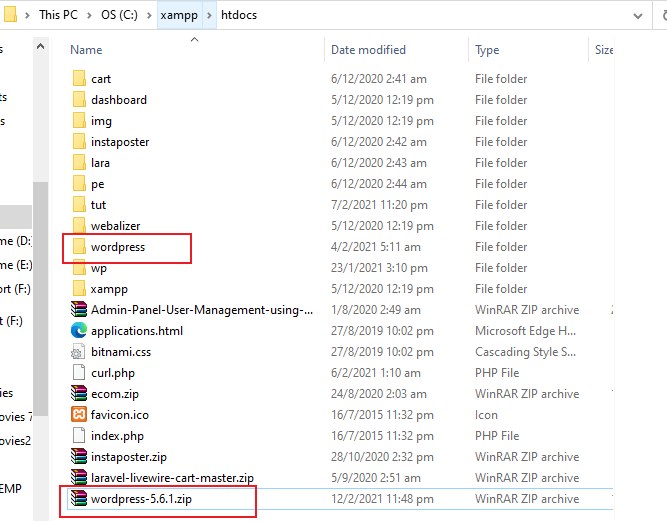Click the curl.php file icon

[79, 373]
